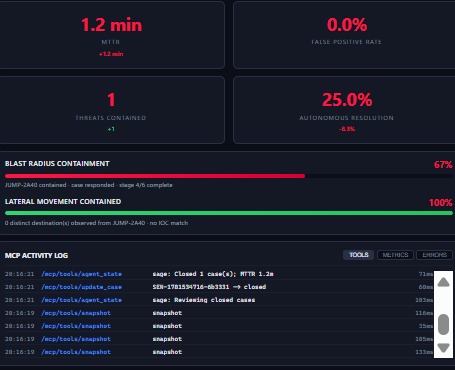Click 'JUMP-2A40 contained' stage status text
Screen dimensions: 455x370
tap(88, 185)
